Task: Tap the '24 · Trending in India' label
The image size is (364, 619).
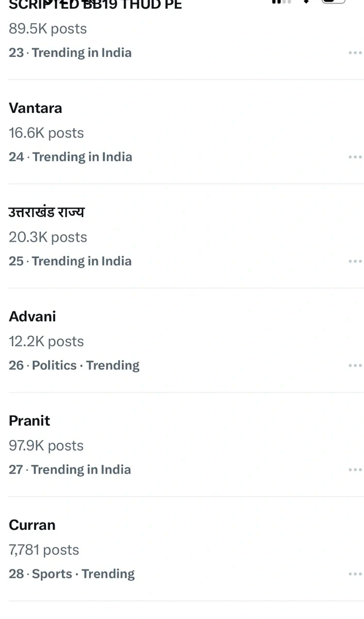Action: [x=71, y=157]
